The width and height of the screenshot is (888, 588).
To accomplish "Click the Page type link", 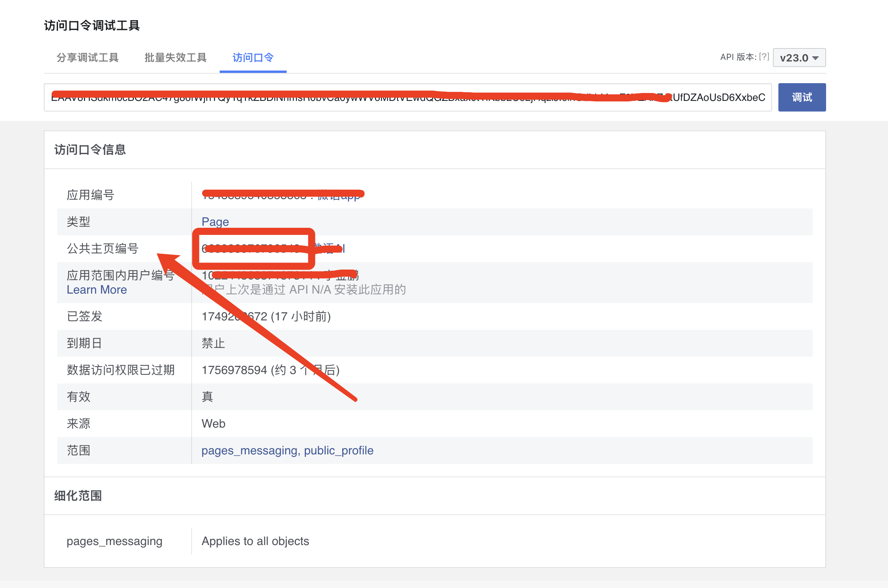I will click(215, 221).
